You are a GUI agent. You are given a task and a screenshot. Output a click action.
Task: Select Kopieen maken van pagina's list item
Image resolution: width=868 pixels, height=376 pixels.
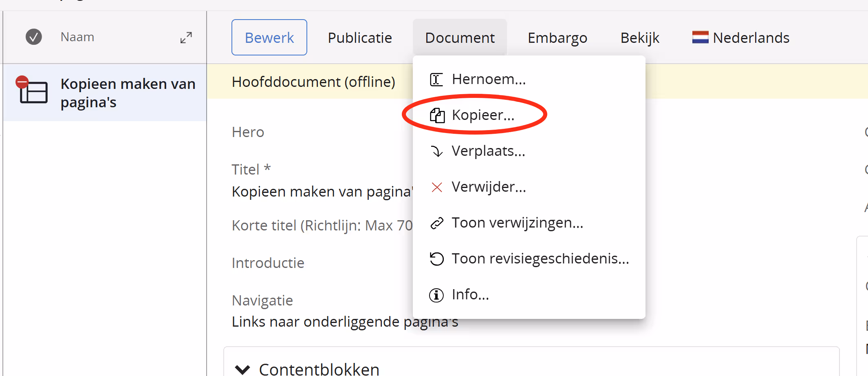[x=105, y=93]
